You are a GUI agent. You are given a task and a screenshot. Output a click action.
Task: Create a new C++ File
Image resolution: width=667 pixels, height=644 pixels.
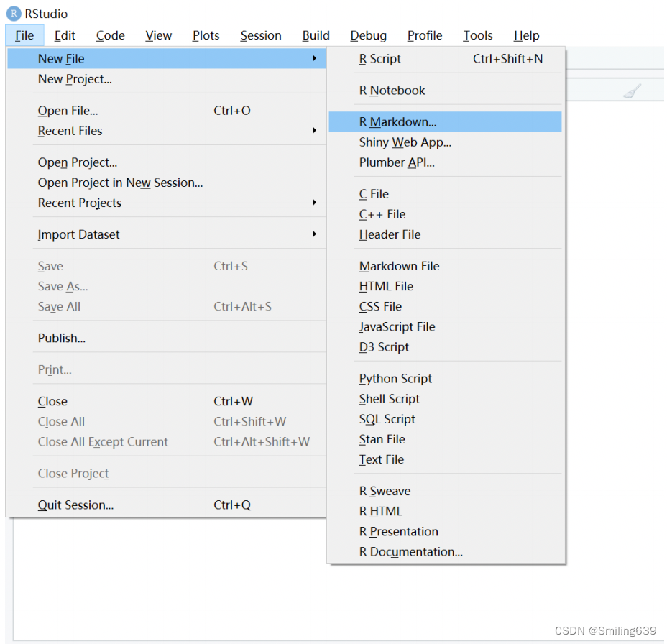[x=446, y=214]
